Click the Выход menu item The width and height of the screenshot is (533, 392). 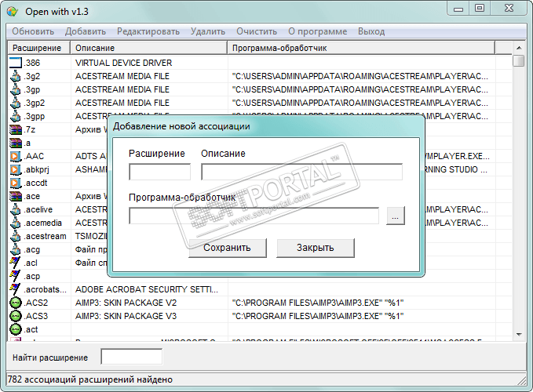click(371, 31)
